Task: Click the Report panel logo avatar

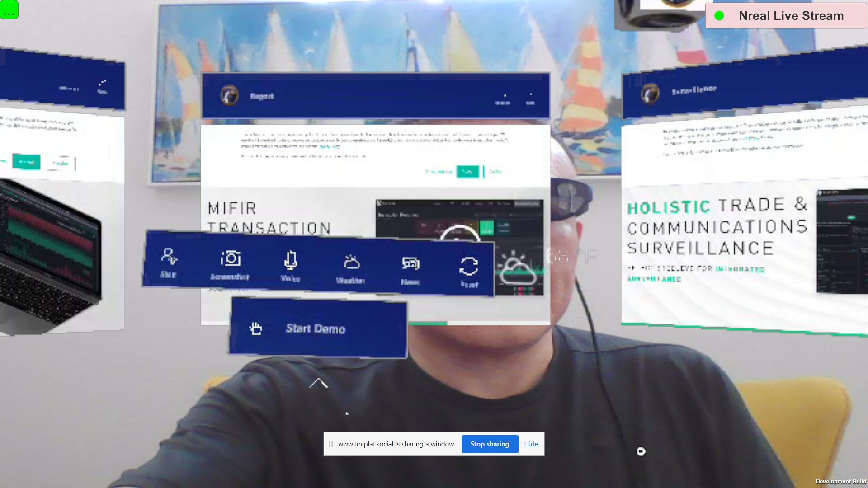Action: click(230, 96)
